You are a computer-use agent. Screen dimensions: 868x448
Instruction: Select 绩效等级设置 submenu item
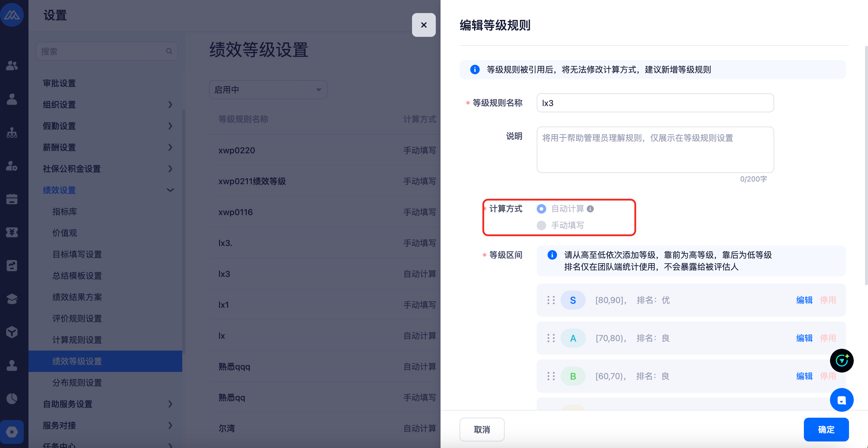point(105,361)
